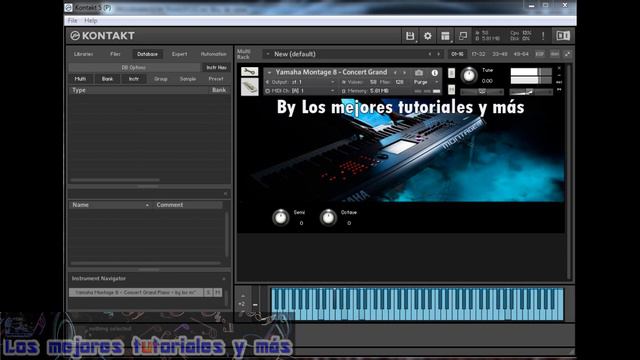640x360 pixels.
Task: Click the DB Options button
Action: coord(134,67)
